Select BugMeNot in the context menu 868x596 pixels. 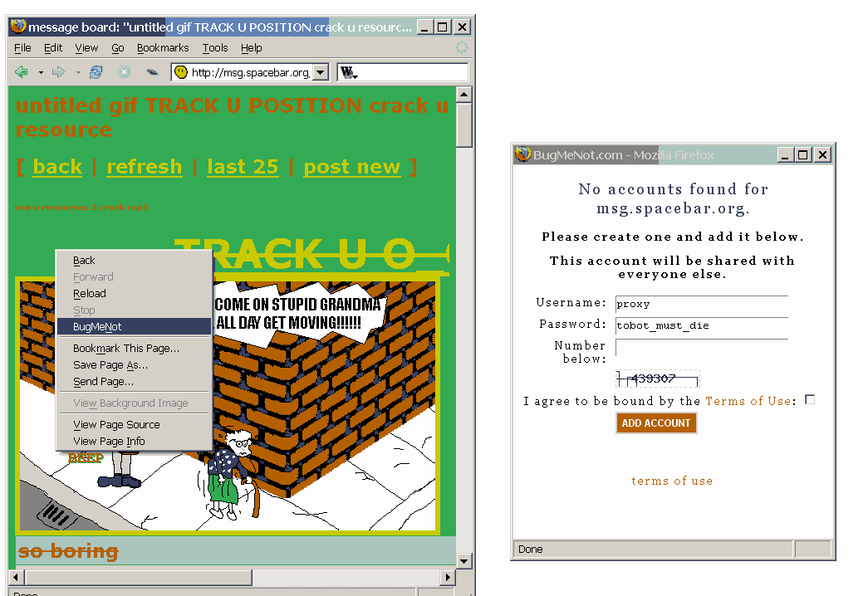134,326
